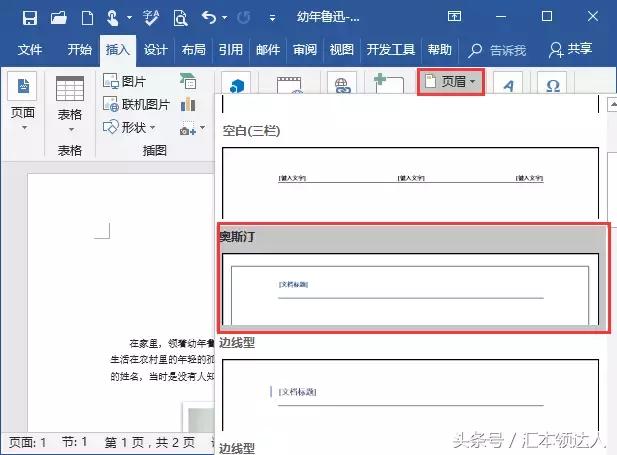The width and height of the screenshot is (617, 455).
Task: Pick the first 边线型 header preview
Action: point(410,395)
